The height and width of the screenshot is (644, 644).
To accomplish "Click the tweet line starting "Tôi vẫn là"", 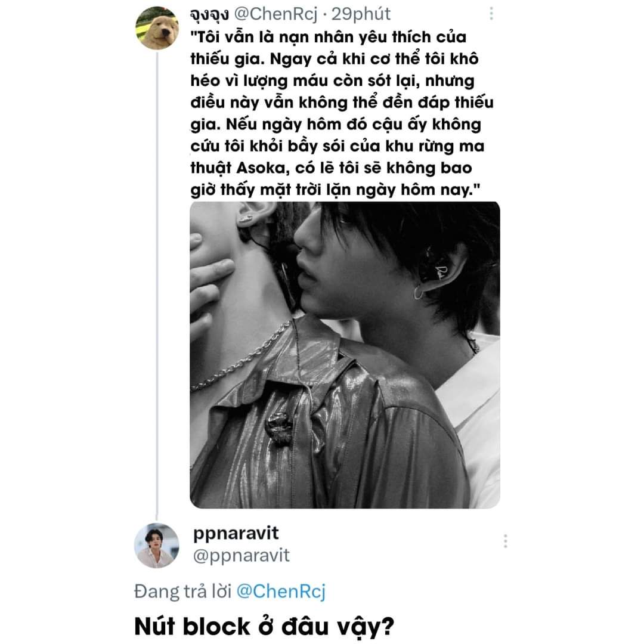I will (x=328, y=38).
